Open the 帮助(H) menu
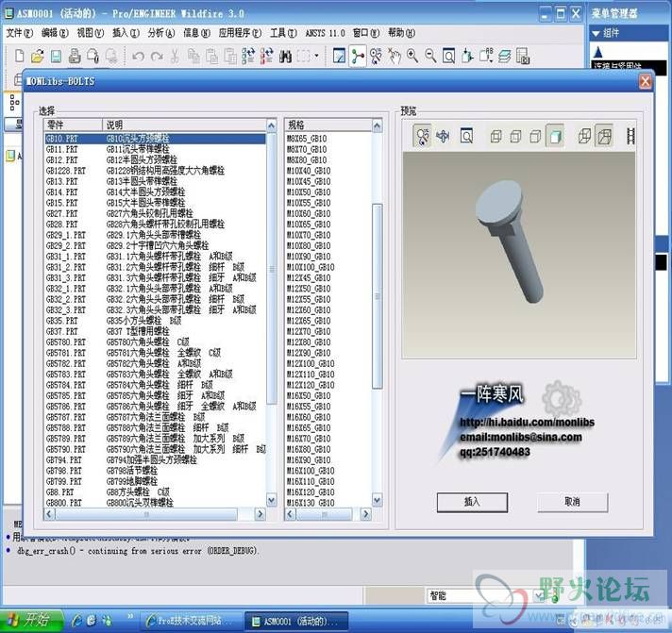Image resolution: width=672 pixels, height=633 pixels. (x=401, y=33)
